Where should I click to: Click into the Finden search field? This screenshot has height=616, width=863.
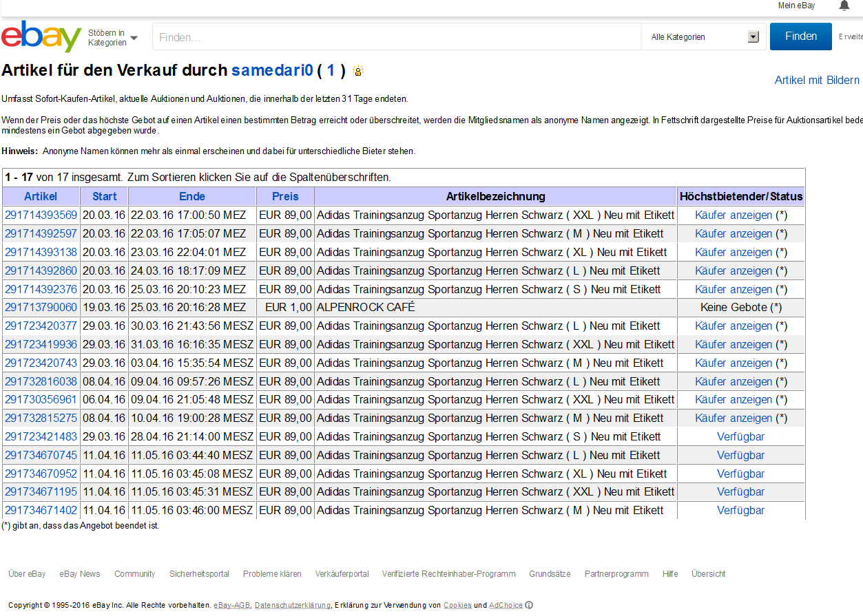coord(396,37)
